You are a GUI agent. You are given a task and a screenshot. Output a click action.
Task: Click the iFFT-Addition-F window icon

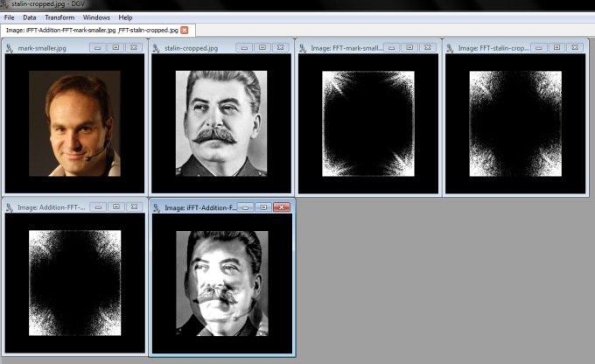pos(157,207)
